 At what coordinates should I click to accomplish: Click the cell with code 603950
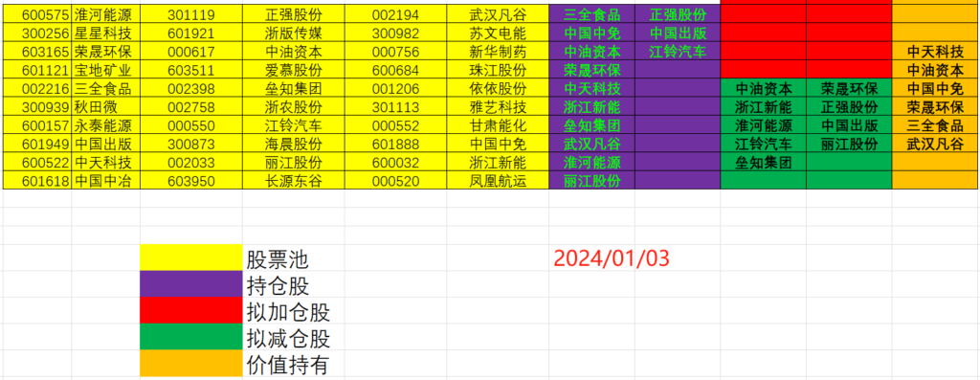pos(191,181)
